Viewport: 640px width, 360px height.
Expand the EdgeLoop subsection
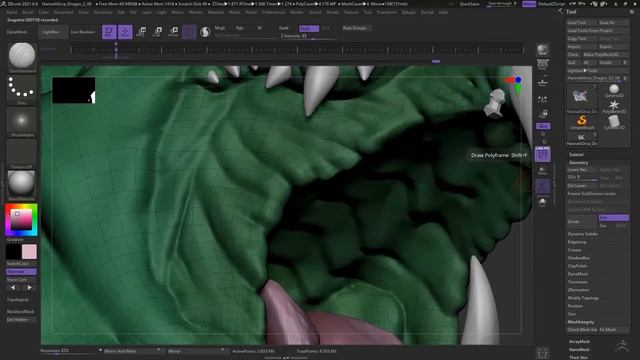[577, 242]
